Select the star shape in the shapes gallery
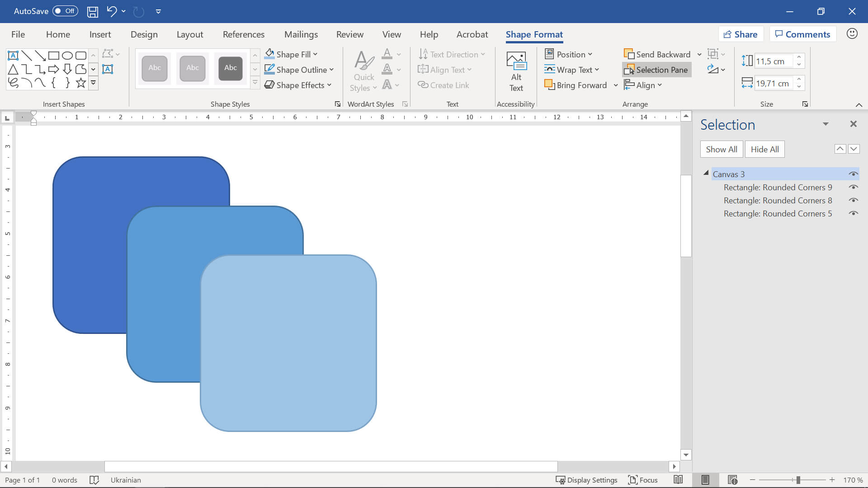This screenshot has height=488, width=868. pyautogui.click(x=80, y=83)
